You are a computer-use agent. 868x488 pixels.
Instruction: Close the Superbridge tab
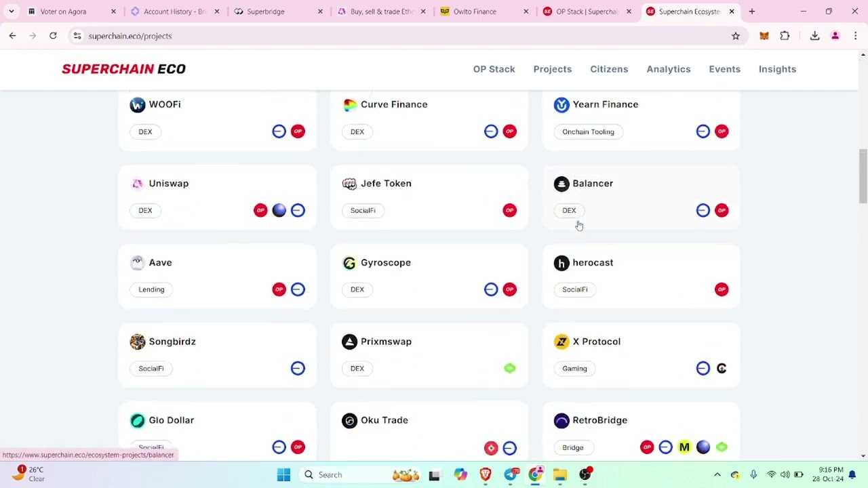tap(320, 12)
